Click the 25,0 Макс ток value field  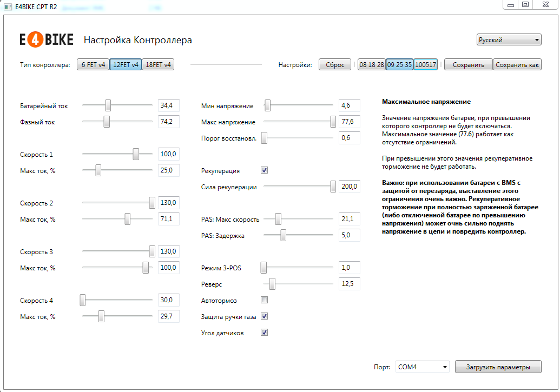[x=169, y=170]
